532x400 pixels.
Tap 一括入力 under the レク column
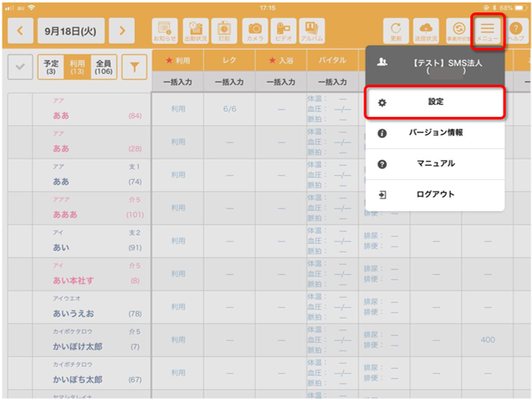click(230, 81)
